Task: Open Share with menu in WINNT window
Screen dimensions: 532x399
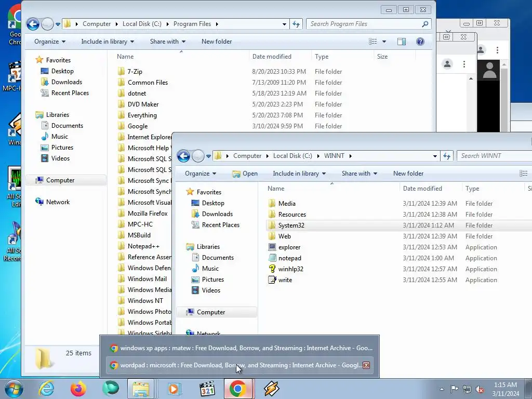Action: tap(360, 174)
